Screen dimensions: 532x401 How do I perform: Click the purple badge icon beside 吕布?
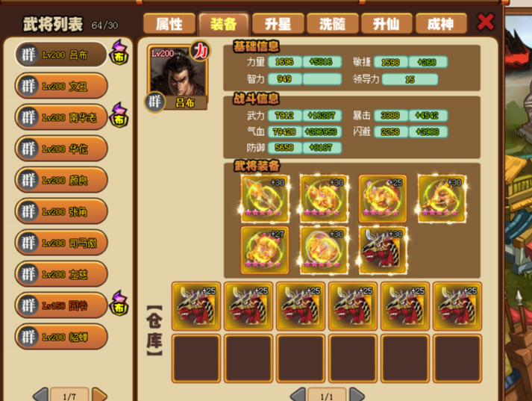pos(119,52)
